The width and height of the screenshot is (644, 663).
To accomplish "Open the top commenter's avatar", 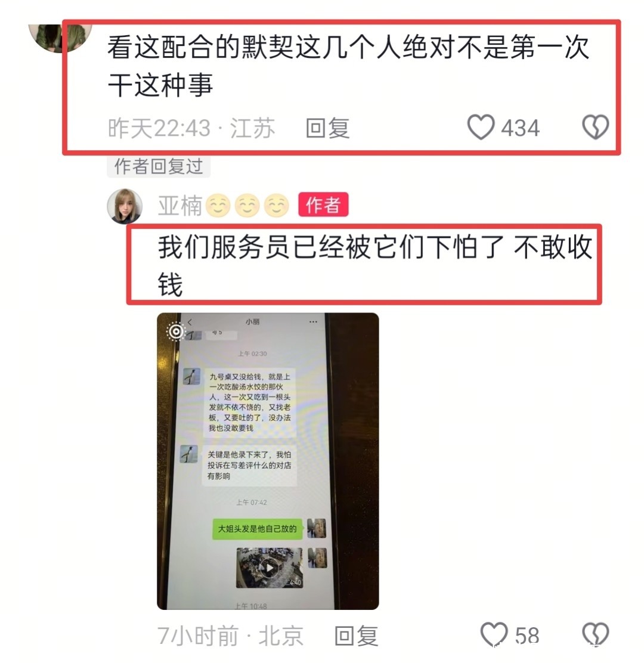I will click(x=60, y=37).
